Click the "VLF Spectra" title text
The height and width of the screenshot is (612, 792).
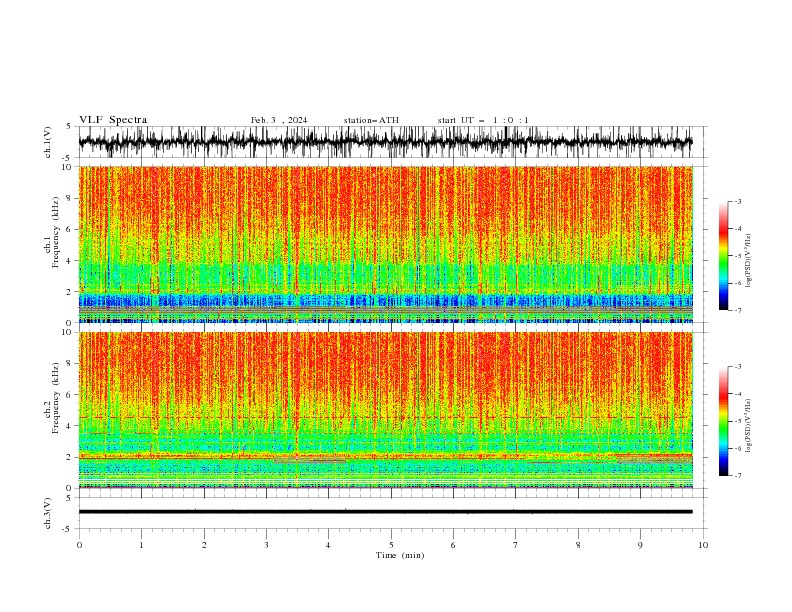pyautogui.click(x=113, y=120)
